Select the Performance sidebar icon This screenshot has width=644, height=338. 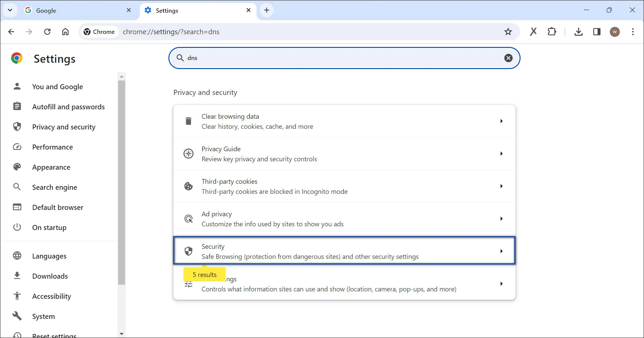(17, 147)
